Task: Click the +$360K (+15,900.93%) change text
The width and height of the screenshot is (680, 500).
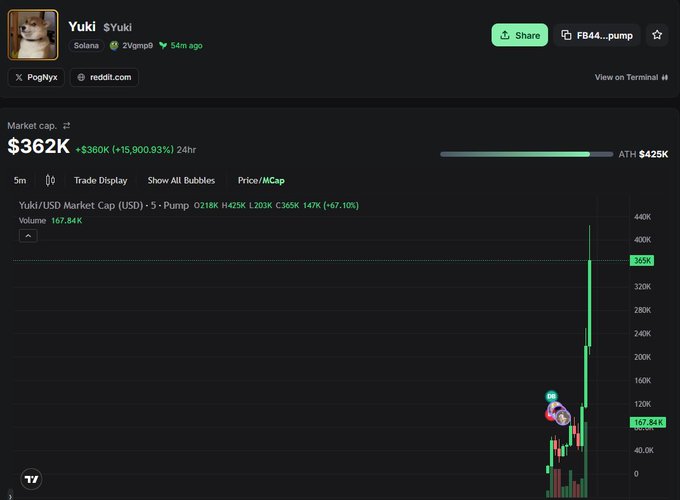Action: 124,150
